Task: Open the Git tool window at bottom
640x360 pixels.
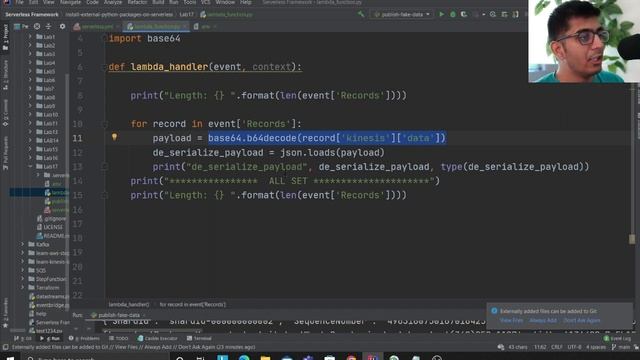Action: coord(23,338)
